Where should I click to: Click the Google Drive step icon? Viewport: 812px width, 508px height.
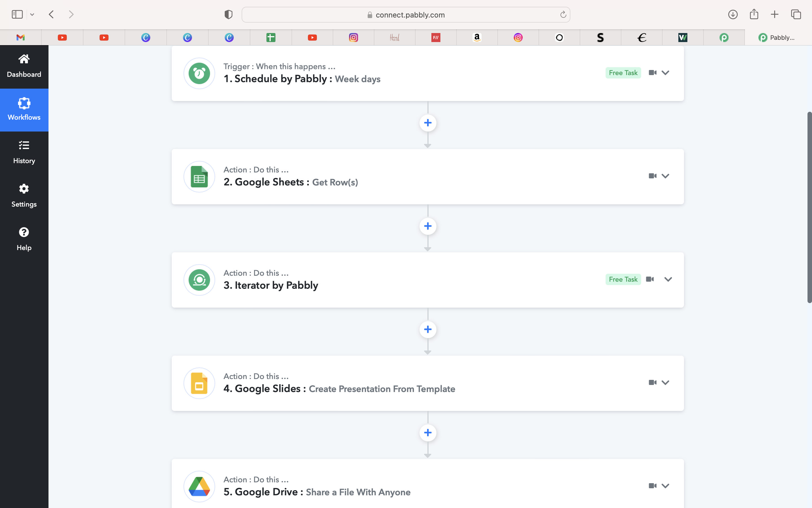(199, 487)
